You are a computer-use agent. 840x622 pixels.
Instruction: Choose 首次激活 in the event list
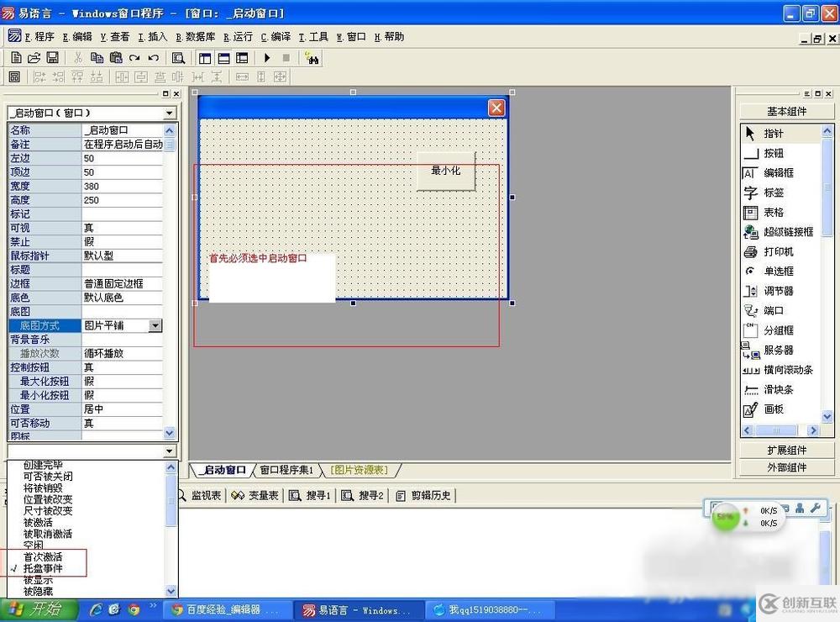point(43,557)
